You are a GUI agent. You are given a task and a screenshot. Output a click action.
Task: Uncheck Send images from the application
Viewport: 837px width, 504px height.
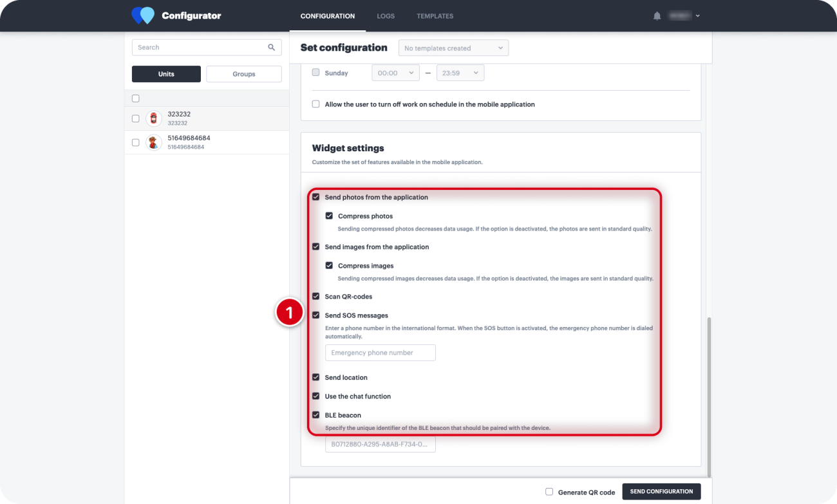coord(315,247)
